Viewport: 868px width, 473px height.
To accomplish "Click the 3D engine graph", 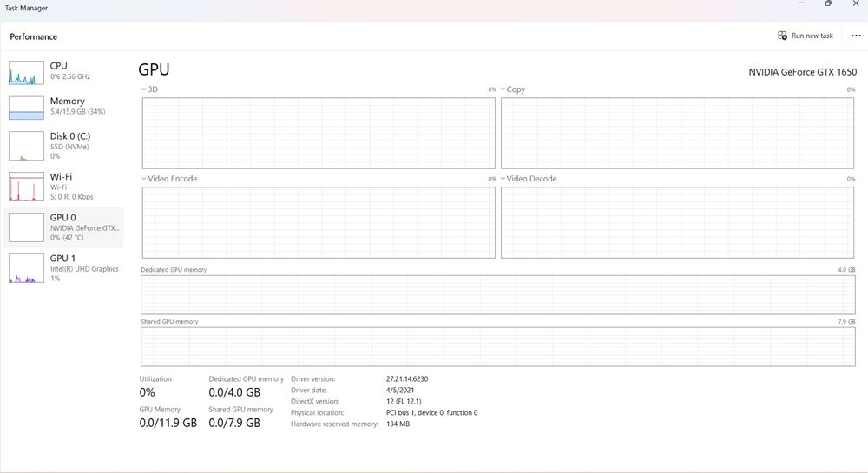I will pyautogui.click(x=319, y=134).
